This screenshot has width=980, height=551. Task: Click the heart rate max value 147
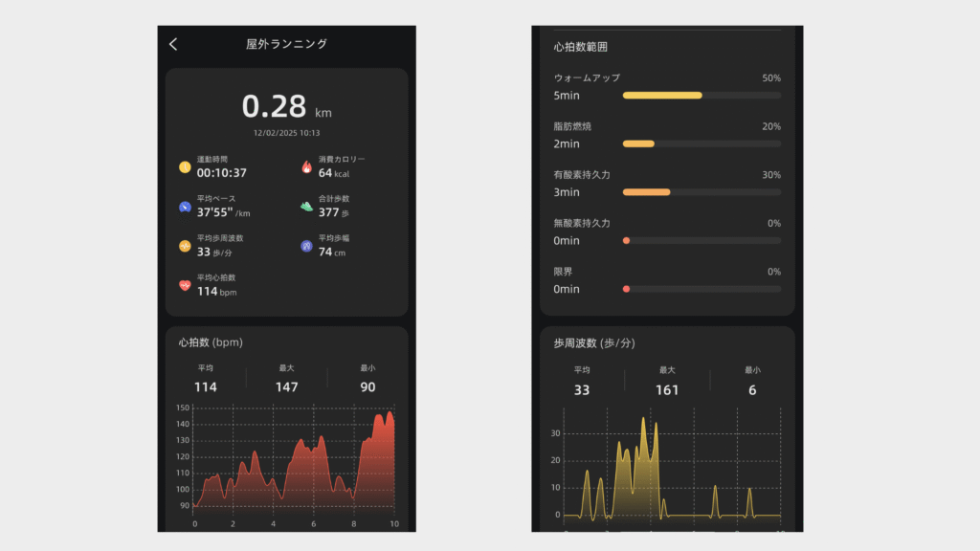click(286, 387)
